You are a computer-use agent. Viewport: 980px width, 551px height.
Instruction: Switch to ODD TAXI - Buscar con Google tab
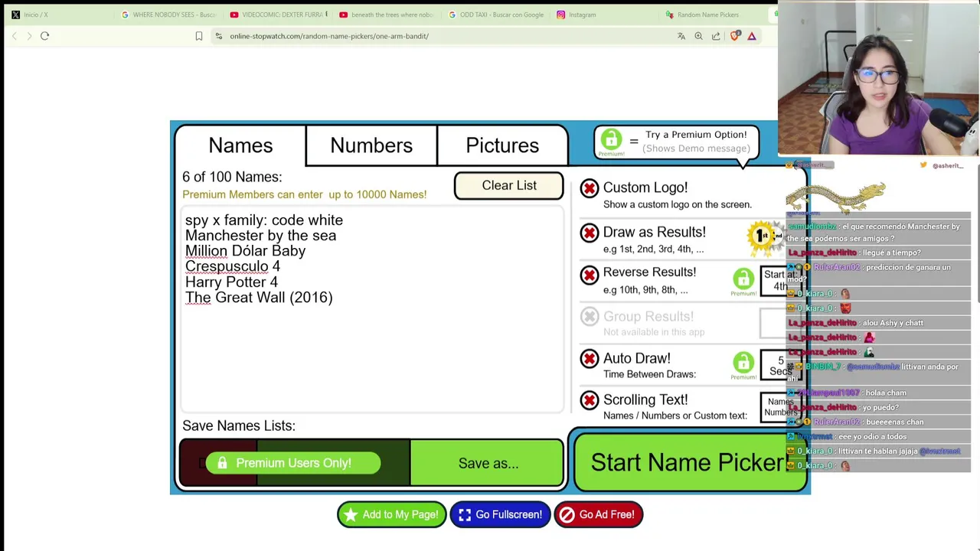496,15
